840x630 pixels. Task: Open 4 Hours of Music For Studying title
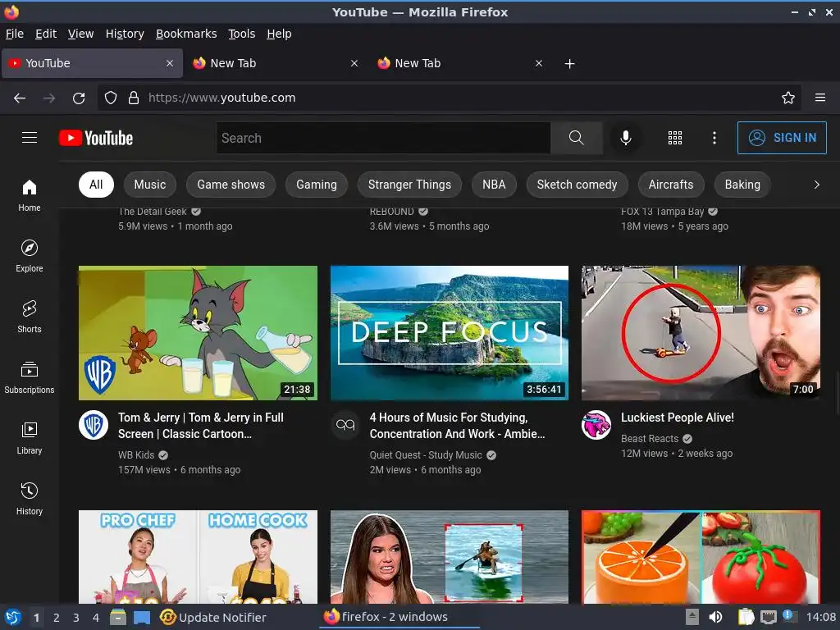(457, 426)
